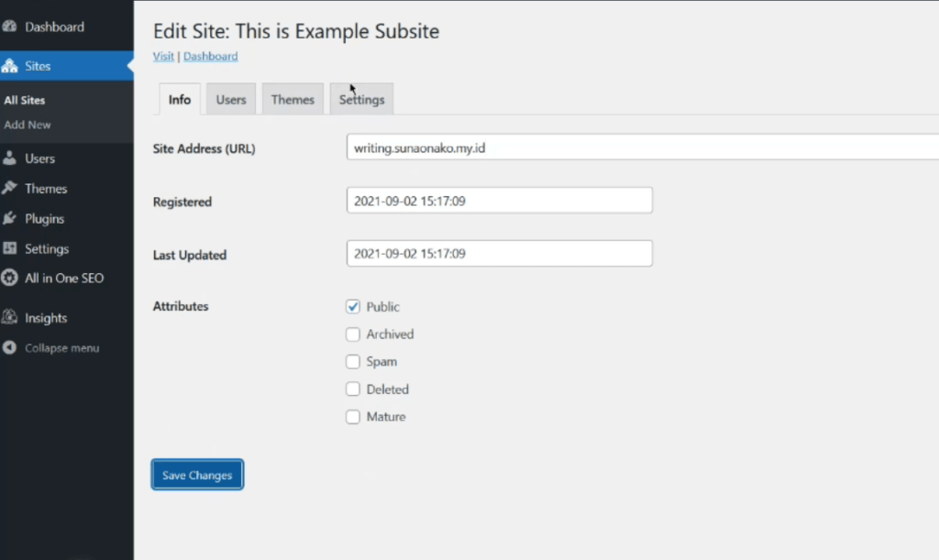Click the Themes brush icon

pyautogui.click(x=10, y=189)
